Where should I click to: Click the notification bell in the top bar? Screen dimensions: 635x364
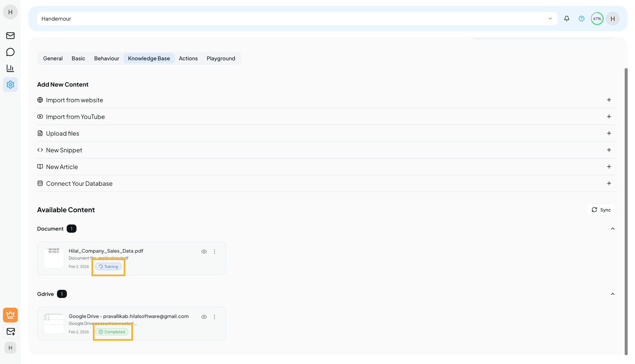click(567, 18)
